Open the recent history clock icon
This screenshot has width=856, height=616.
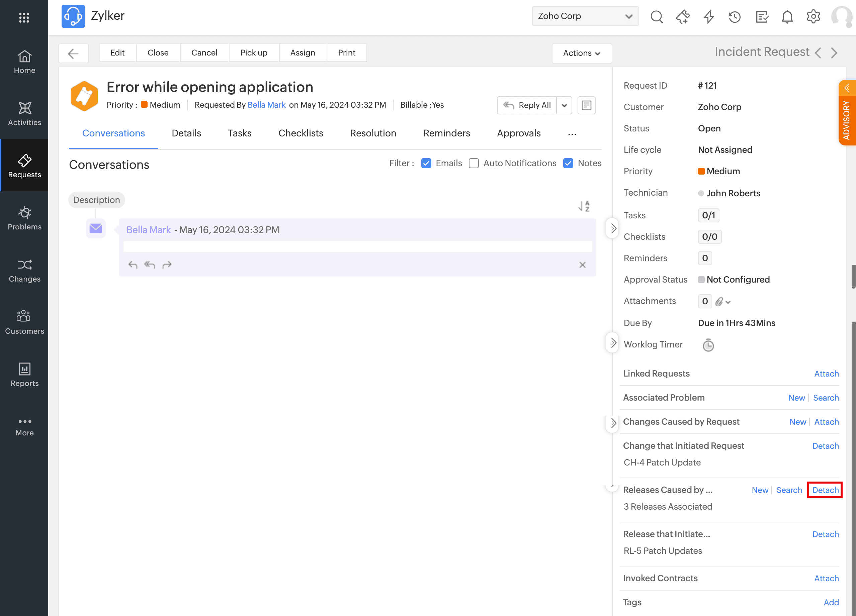point(735,17)
